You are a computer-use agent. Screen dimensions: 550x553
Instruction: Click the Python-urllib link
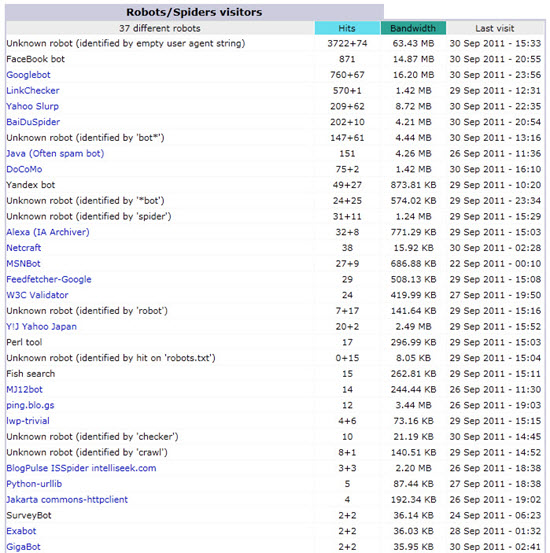[34, 484]
